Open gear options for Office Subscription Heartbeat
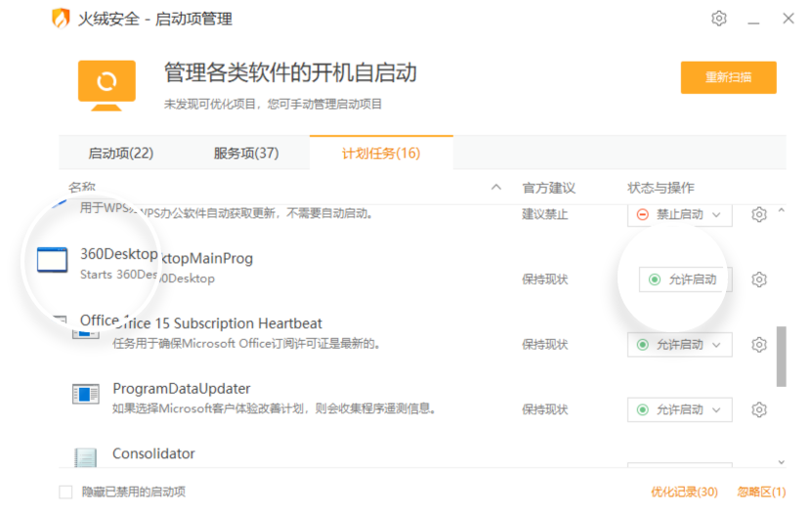The image size is (812, 516). point(758,345)
